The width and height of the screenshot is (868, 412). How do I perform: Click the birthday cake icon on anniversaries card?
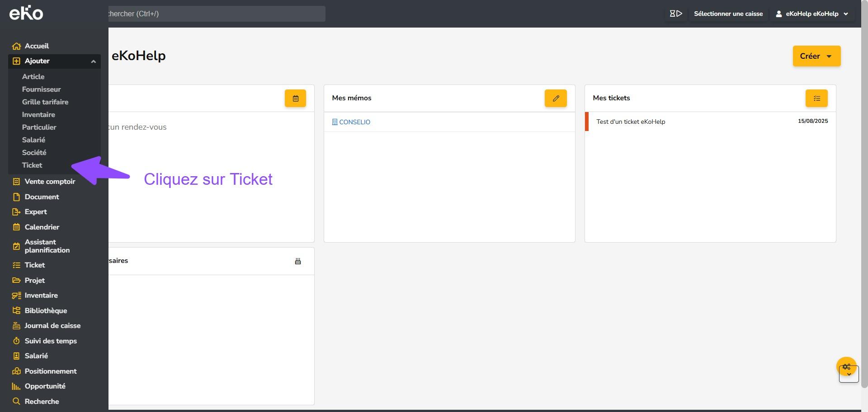click(298, 261)
